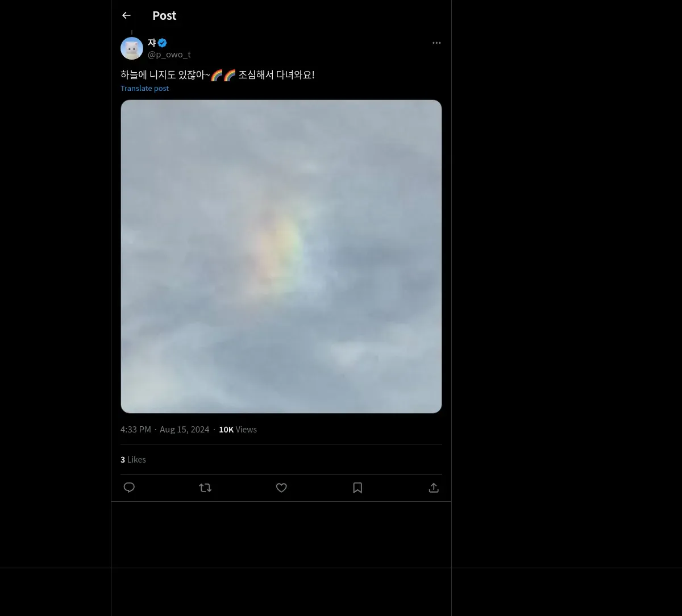Click the Post header title
Viewport: 682px width, 616px height.
click(164, 15)
